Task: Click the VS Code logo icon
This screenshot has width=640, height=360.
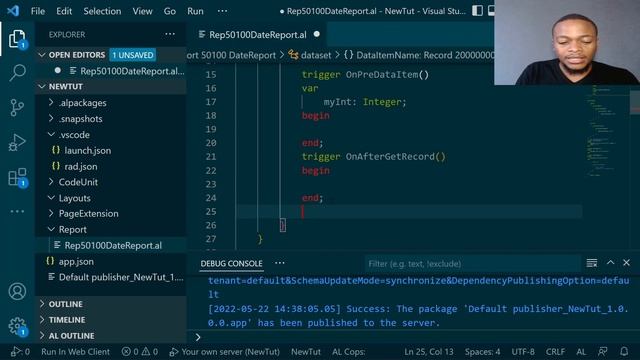Action: pos(13,11)
